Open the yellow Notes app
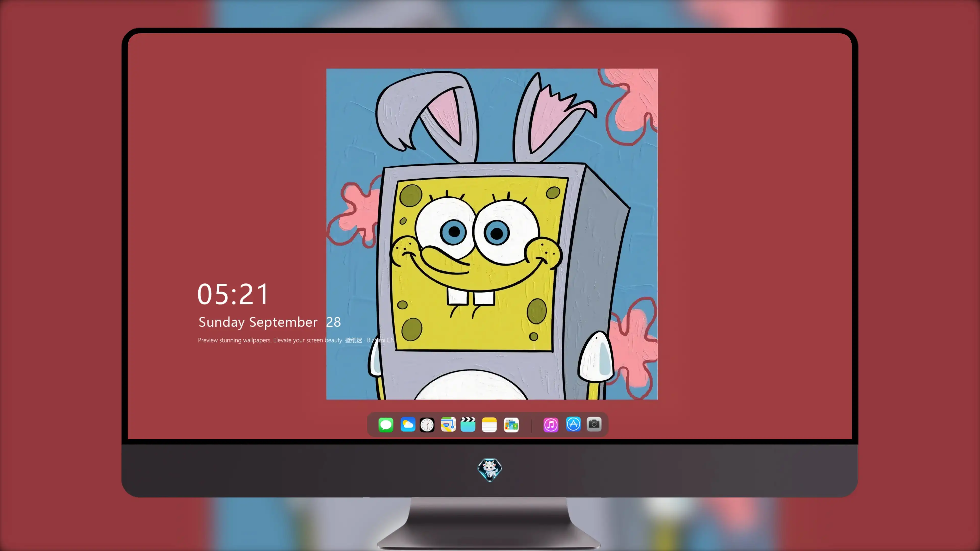Image resolution: width=980 pixels, height=551 pixels. point(489,425)
